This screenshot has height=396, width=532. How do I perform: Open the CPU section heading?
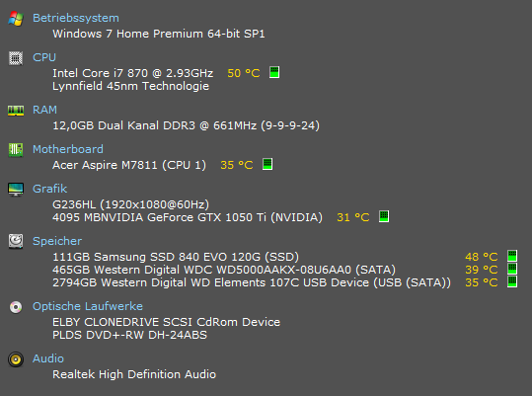pos(44,57)
